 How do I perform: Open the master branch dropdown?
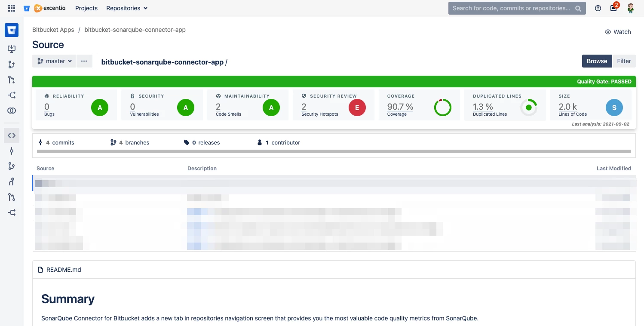click(53, 61)
